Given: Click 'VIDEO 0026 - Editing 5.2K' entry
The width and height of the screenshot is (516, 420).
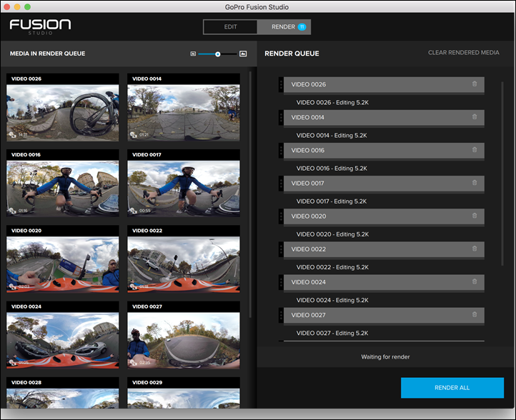Looking at the screenshot, I should 332,103.
